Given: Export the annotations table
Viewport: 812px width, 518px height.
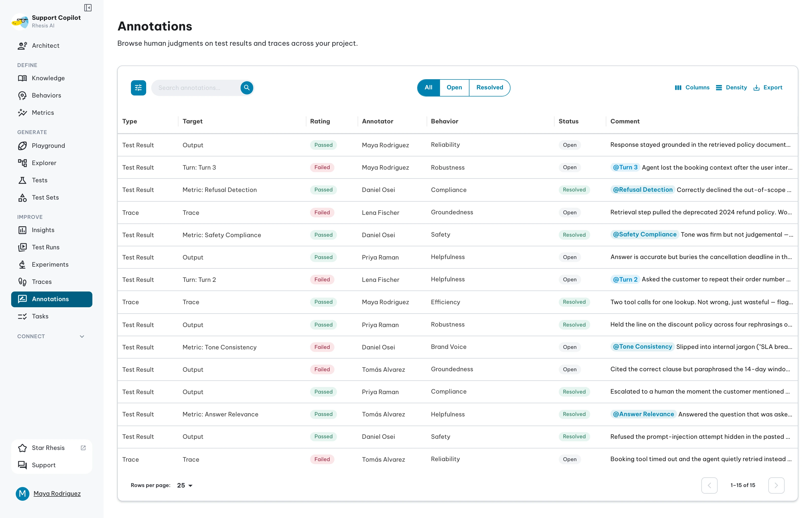Looking at the screenshot, I should click(x=768, y=88).
